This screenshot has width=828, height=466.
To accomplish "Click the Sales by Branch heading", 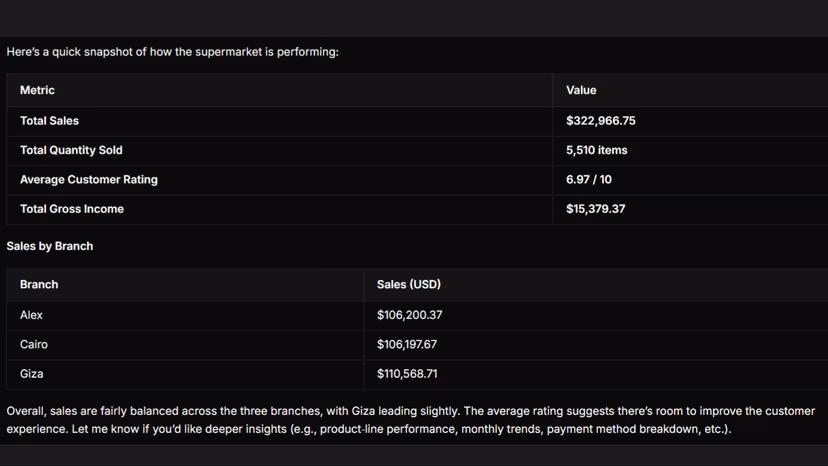I will coord(50,246).
